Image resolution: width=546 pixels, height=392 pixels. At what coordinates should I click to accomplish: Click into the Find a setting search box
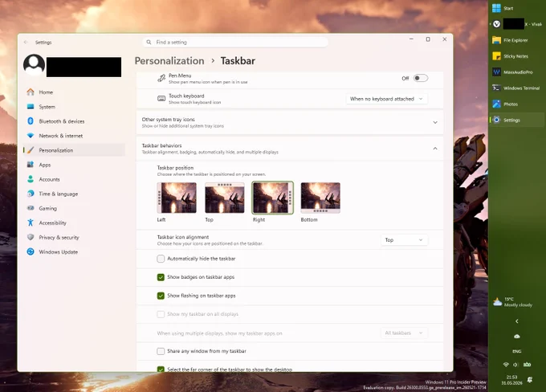click(x=235, y=42)
